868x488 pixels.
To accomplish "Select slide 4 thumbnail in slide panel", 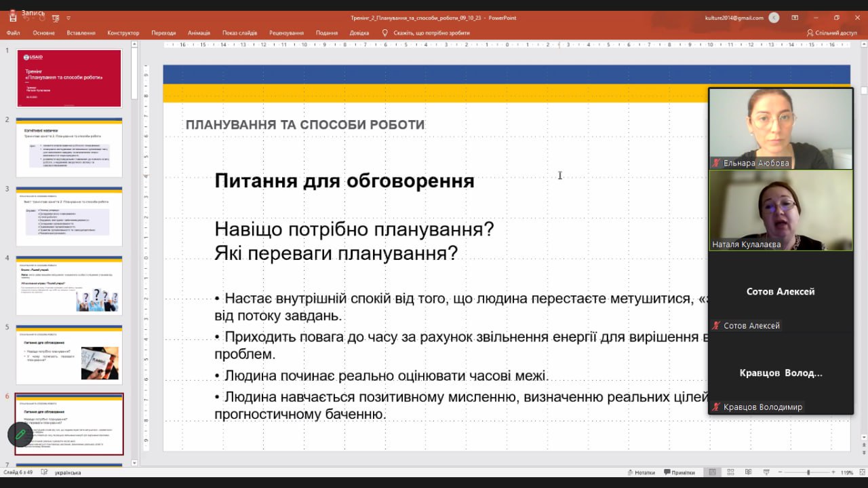I will click(69, 285).
